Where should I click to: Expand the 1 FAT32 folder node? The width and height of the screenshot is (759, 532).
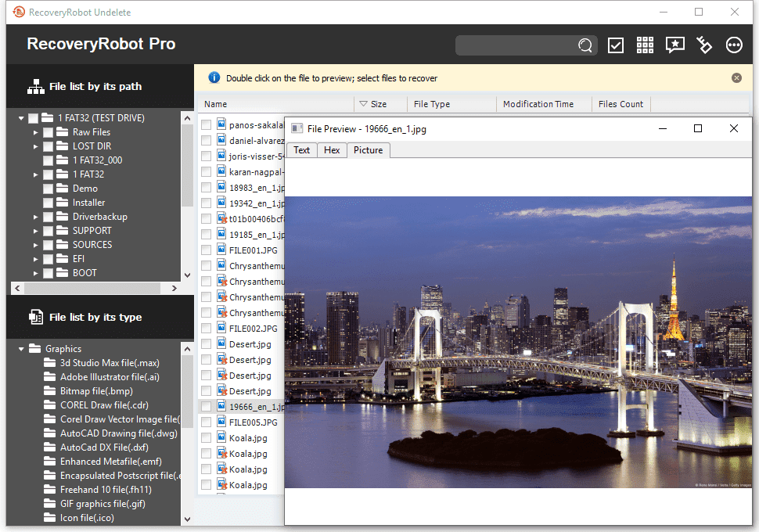click(x=35, y=174)
